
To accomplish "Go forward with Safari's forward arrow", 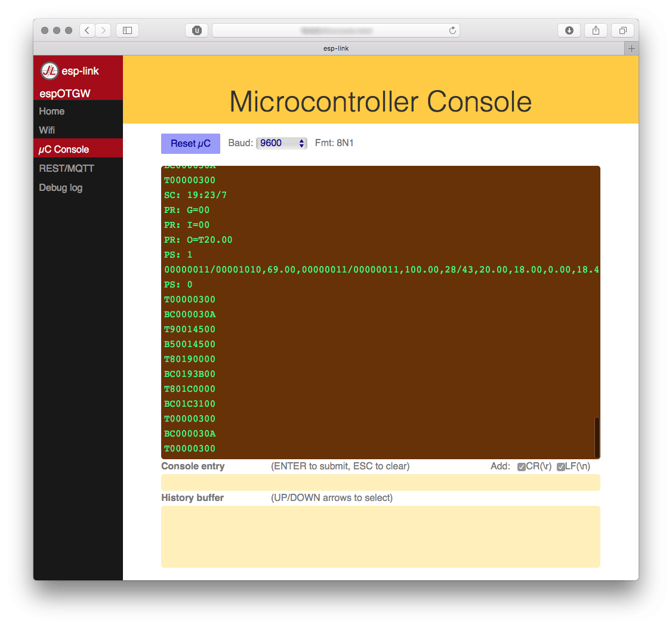I will (x=103, y=30).
